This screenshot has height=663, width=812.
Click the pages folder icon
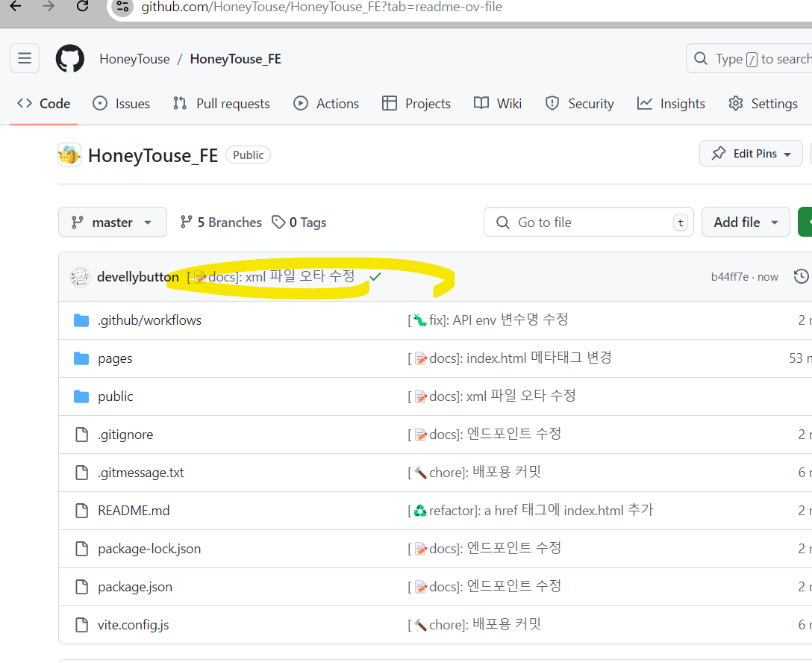pos(81,358)
